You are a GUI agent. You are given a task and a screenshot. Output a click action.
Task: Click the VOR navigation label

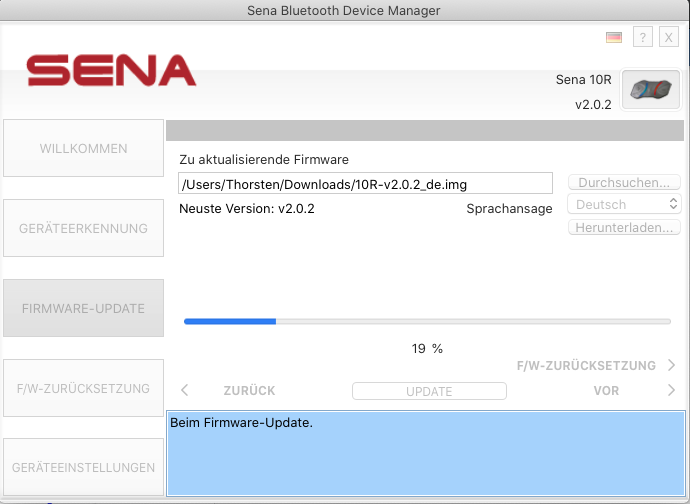[606, 390]
